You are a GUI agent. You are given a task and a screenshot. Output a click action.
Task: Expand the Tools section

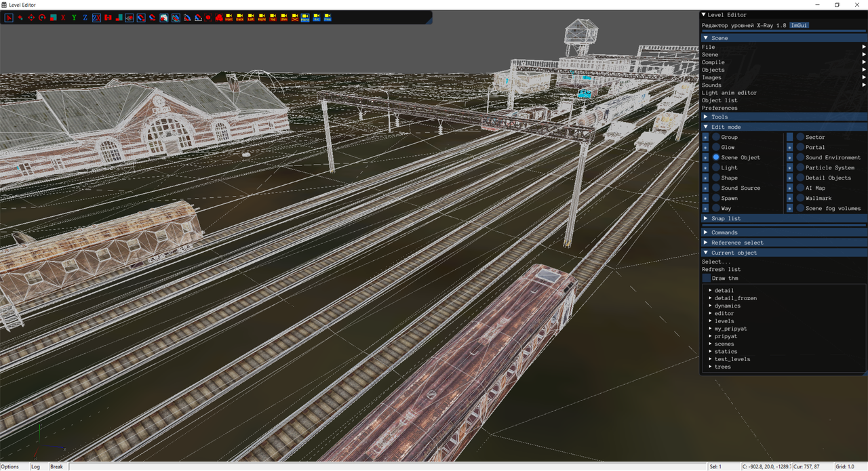(783, 117)
